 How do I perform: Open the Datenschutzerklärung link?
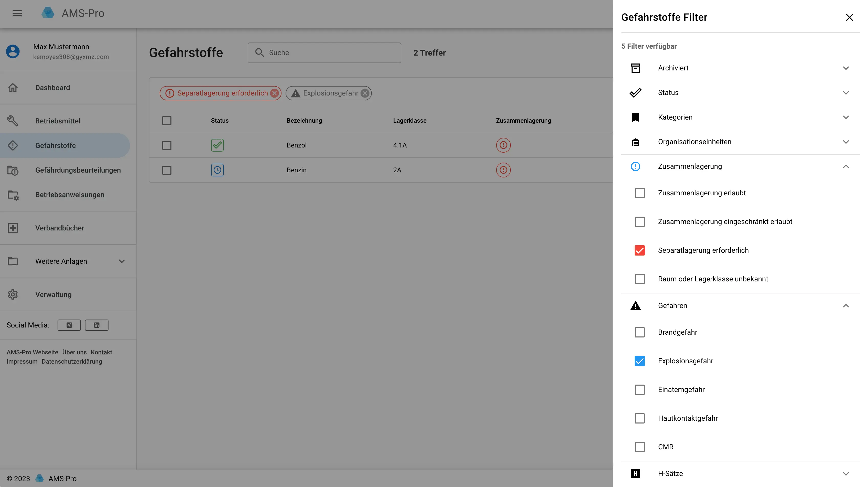(72, 361)
